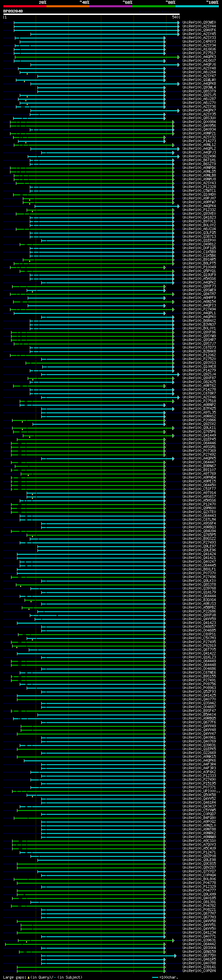Click the purple ~60% identity legend segment
Screen dimensions: 222x980
tap(111, 6)
